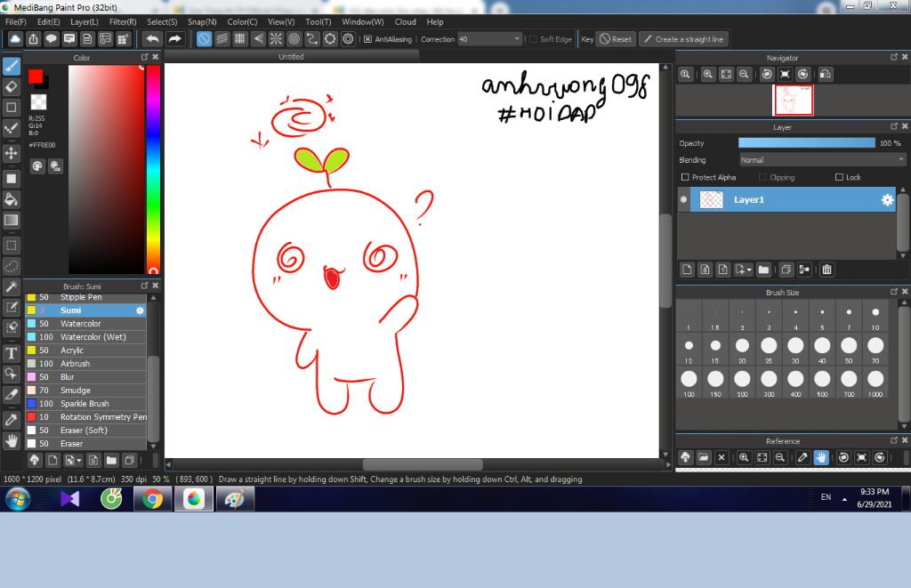Select the Bucket fill tool
This screenshot has height=588, width=911.
12,199
